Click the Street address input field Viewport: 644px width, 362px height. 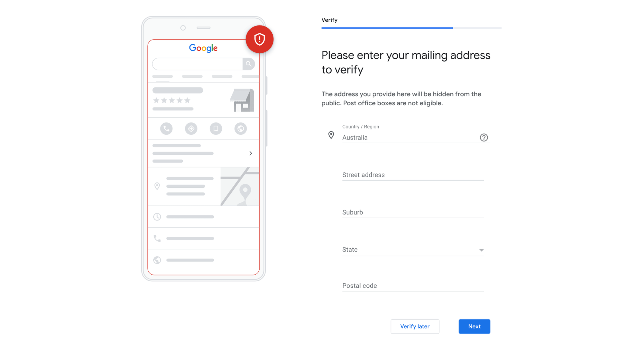coord(413,175)
